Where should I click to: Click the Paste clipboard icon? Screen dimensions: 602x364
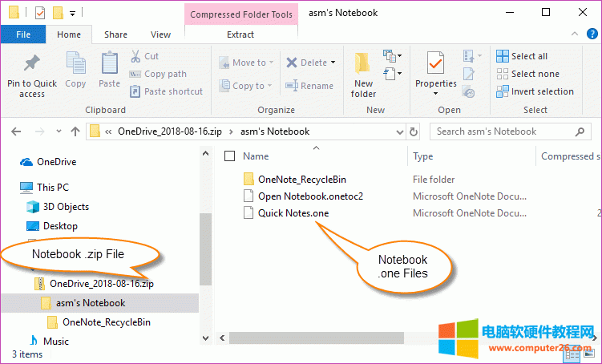110,64
